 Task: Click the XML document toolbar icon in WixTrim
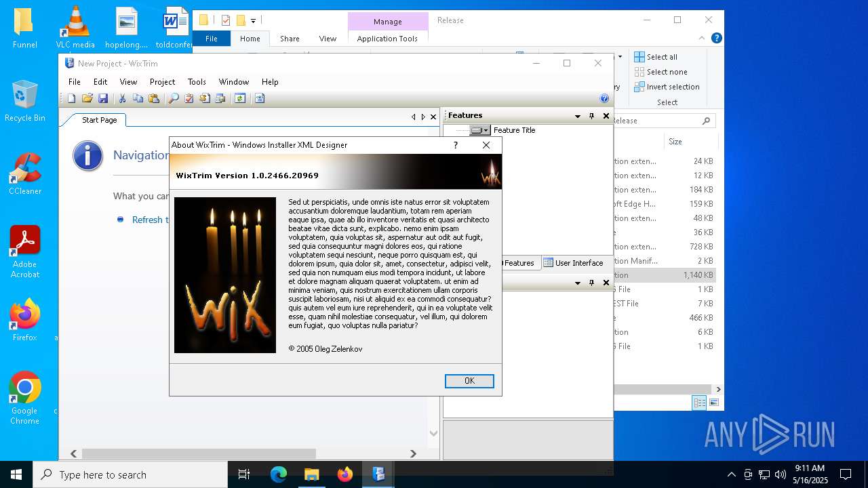(x=260, y=98)
